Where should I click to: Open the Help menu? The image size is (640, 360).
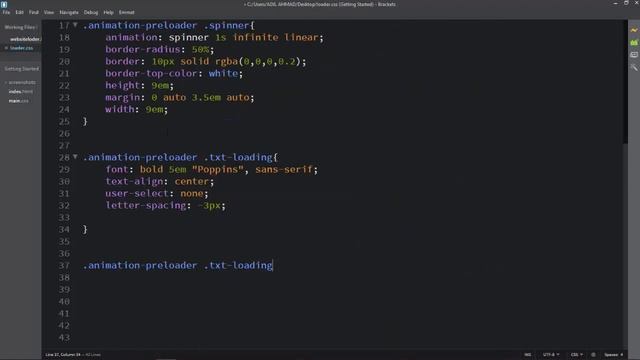(108, 12)
